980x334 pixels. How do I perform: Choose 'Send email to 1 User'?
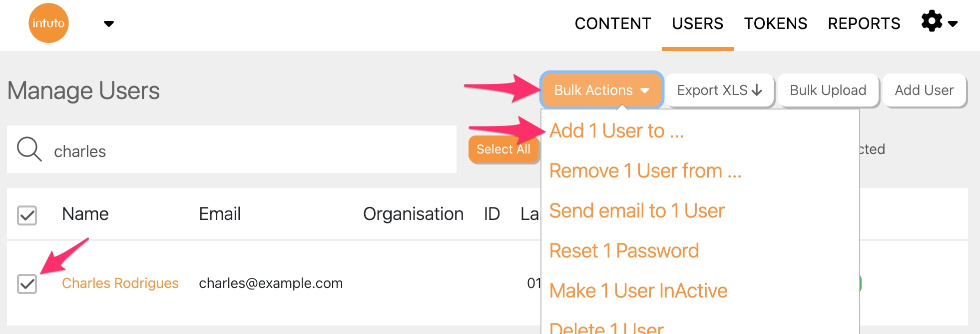(x=636, y=211)
